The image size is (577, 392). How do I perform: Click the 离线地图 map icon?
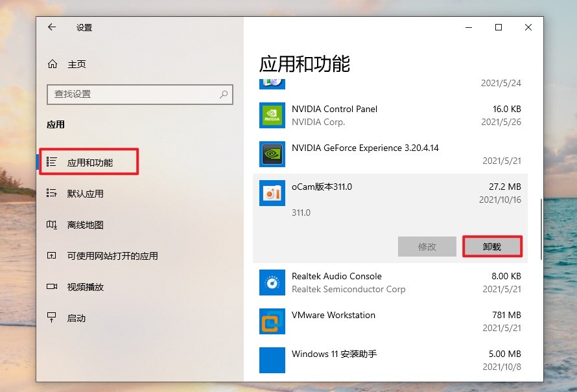51,224
